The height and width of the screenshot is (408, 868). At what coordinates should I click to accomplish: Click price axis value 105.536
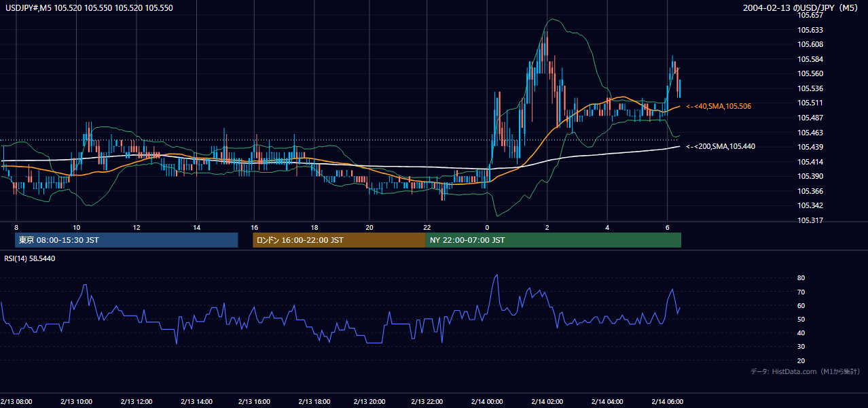tap(811, 88)
